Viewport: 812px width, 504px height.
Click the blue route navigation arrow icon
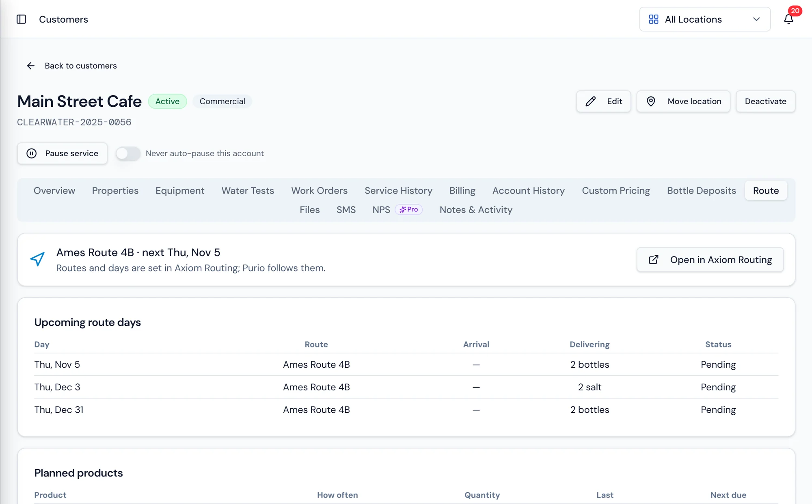pyautogui.click(x=37, y=259)
